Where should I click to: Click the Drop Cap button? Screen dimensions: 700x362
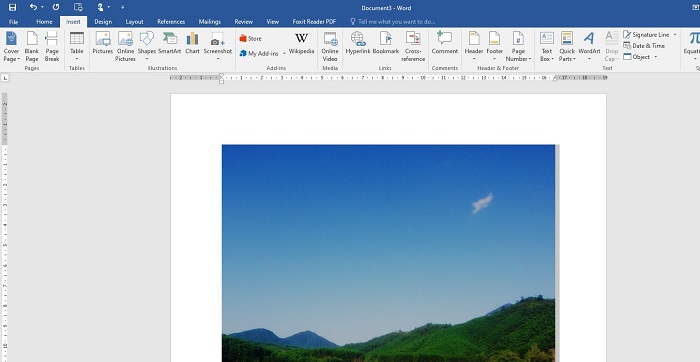point(612,46)
